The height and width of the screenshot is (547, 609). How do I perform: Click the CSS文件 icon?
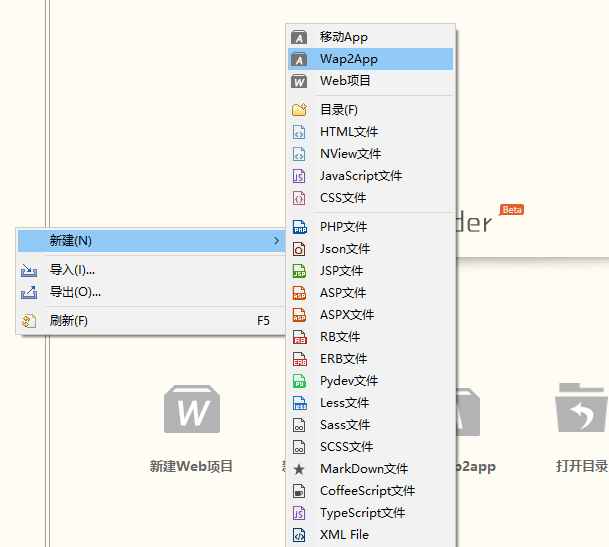click(299, 198)
